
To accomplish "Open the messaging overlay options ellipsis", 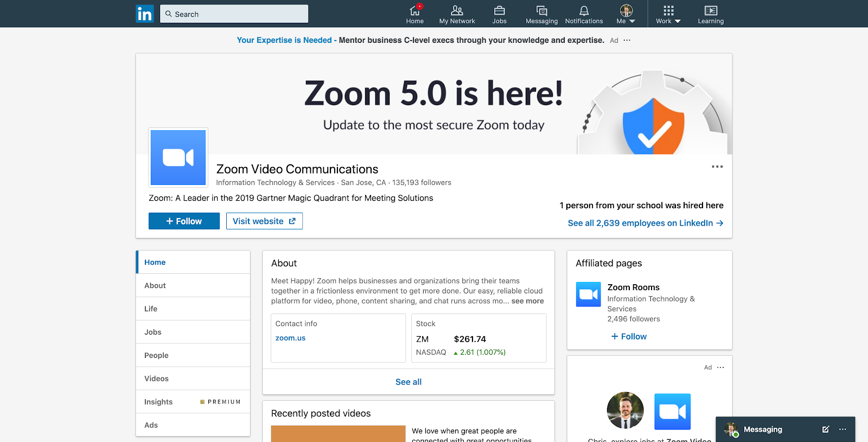I will pos(843,429).
